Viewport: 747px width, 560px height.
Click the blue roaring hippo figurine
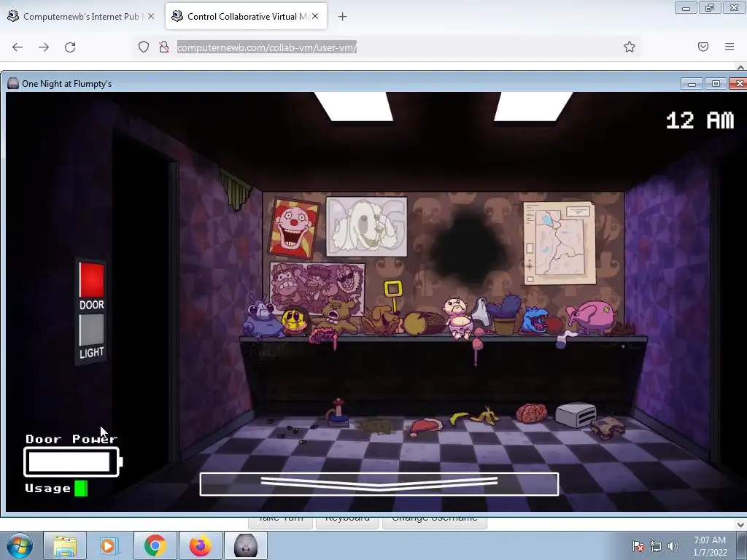tap(535, 319)
